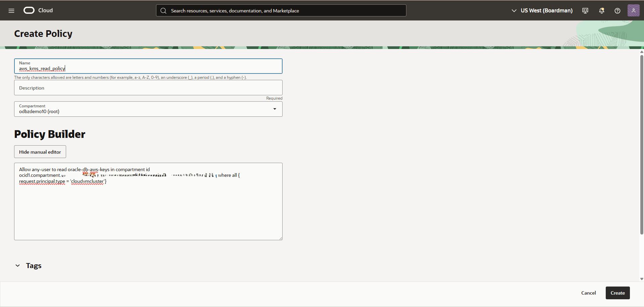Open the user profile menu

click(x=634, y=10)
